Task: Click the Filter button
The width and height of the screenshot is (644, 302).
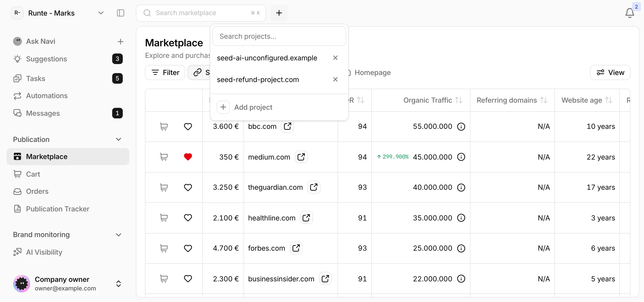Action: point(165,72)
